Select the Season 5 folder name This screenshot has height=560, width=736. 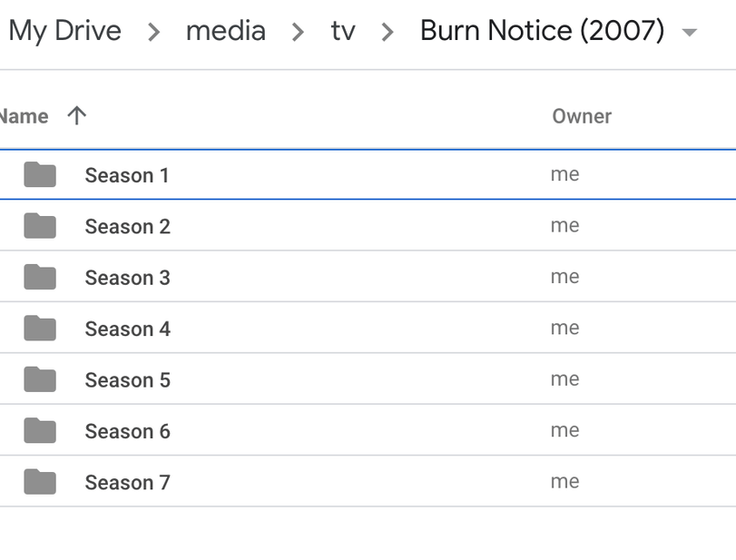click(127, 380)
